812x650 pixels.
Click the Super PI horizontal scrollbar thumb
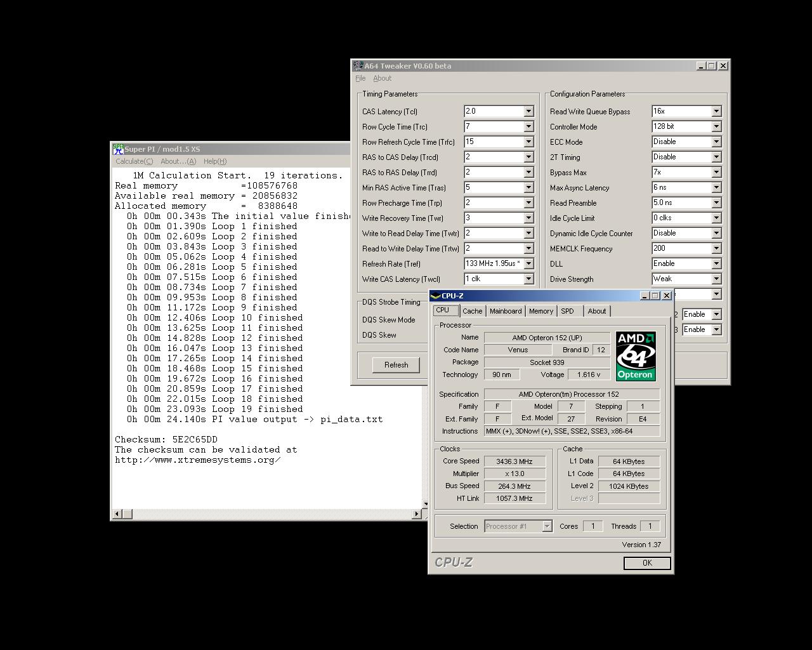click(x=127, y=514)
